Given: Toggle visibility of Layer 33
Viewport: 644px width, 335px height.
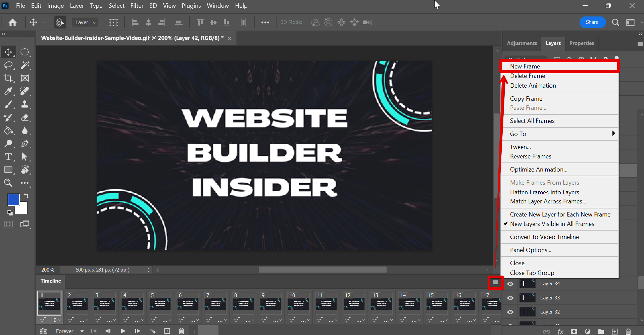Looking at the screenshot, I should [x=510, y=298].
